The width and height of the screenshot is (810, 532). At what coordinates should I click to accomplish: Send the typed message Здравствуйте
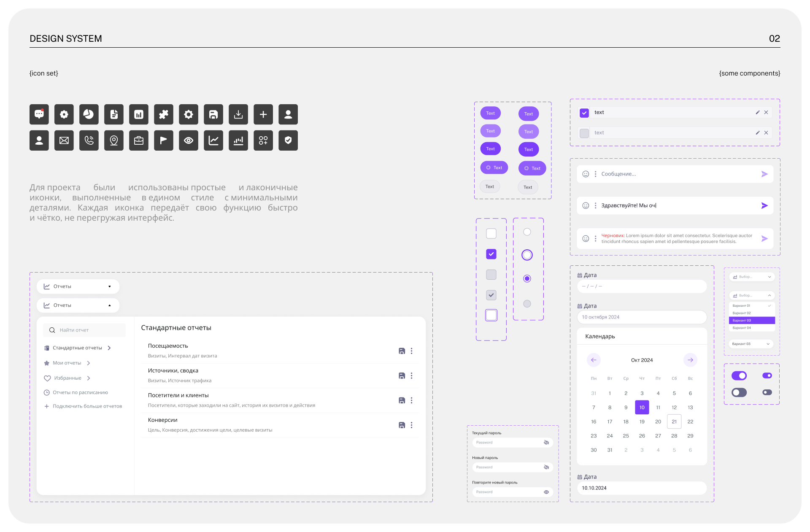764,206
